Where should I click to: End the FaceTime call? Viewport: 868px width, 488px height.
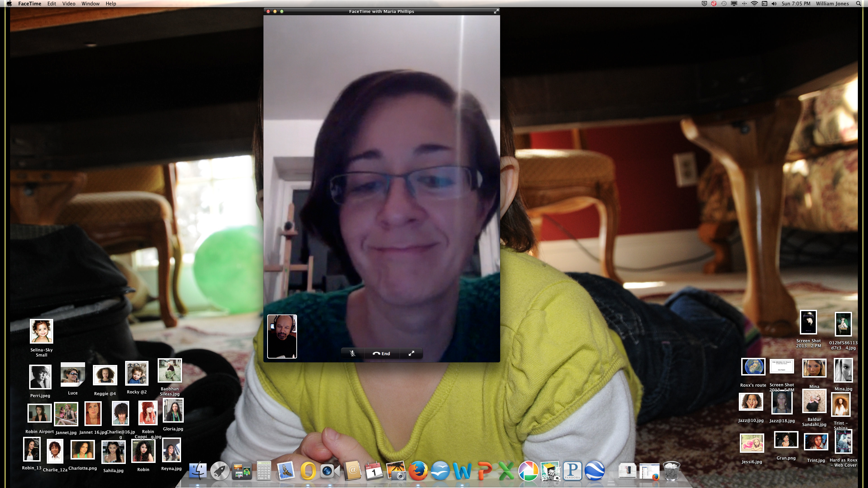(381, 353)
